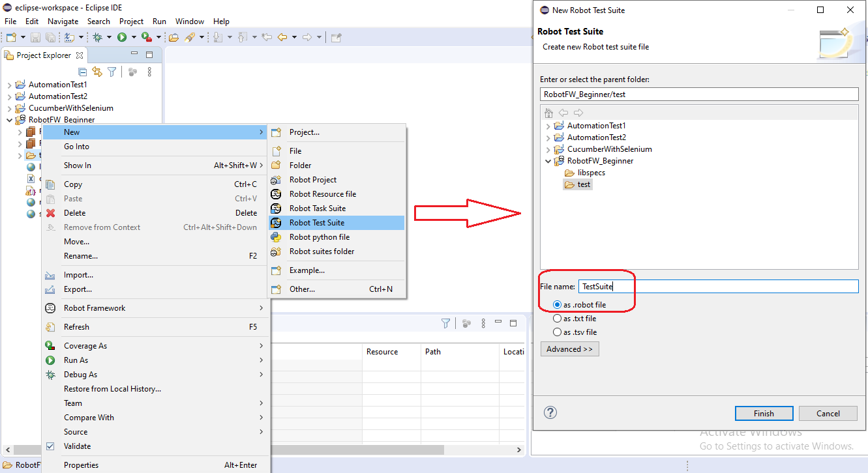Click the Save All toolbar icon
Viewport: 868px width, 473px height.
coord(50,38)
